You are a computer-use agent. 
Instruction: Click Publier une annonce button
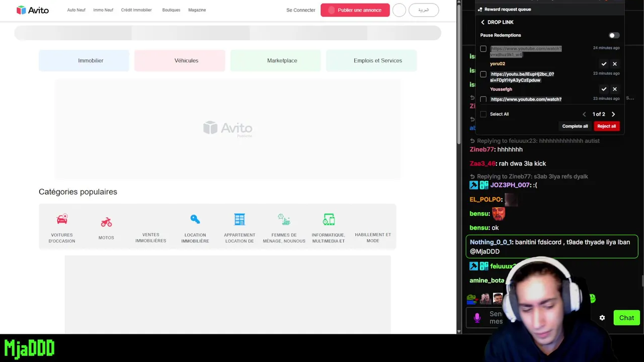pos(355,10)
